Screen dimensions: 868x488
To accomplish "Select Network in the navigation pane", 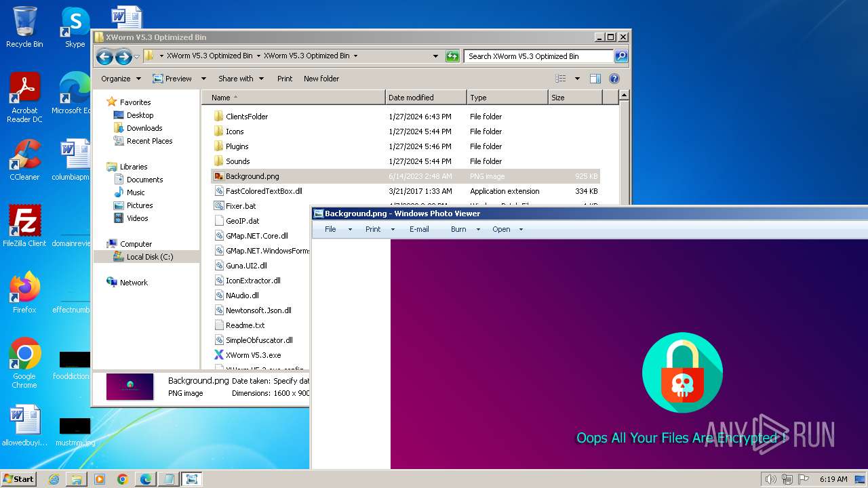I will 134,283.
